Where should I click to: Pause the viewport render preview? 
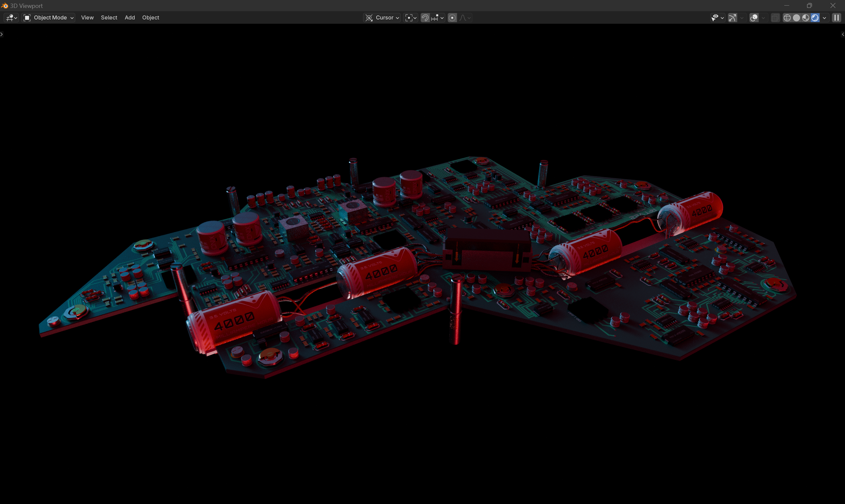pos(836,18)
